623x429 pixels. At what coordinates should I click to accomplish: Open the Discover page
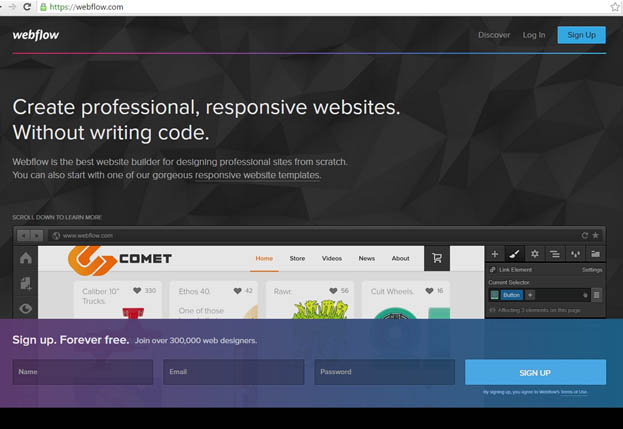[494, 35]
